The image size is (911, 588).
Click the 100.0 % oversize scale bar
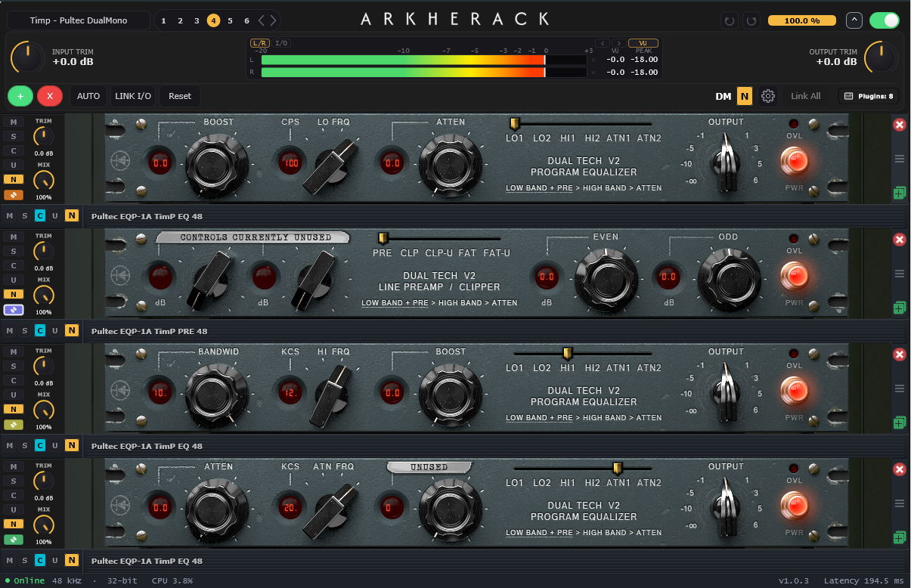coord(802,20)
